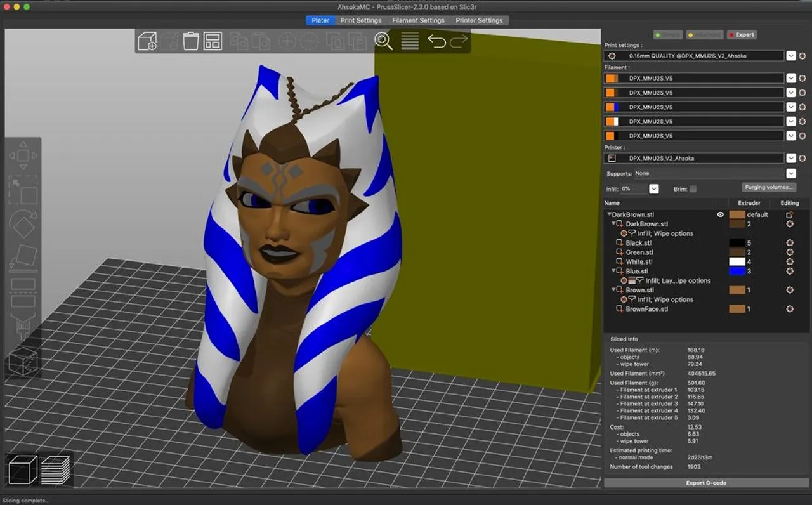Open the Search magnifier tool

pyautogui.click(x=383, y=41)
